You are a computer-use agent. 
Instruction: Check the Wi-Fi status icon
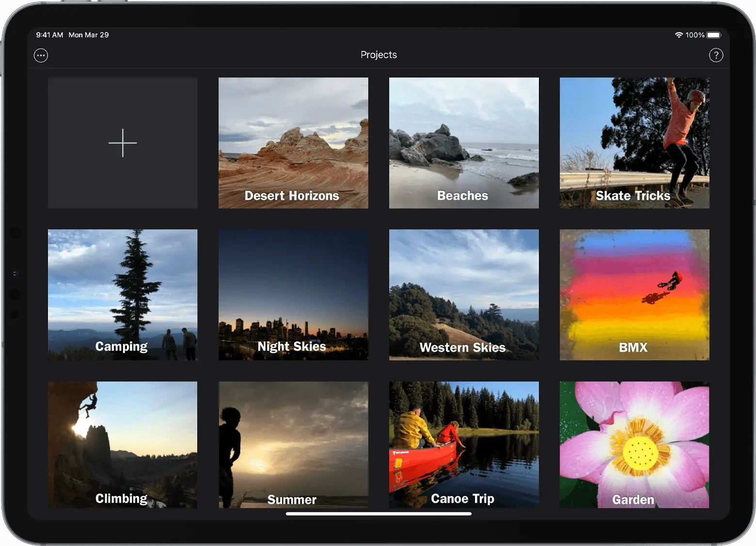tap(678, 34)
